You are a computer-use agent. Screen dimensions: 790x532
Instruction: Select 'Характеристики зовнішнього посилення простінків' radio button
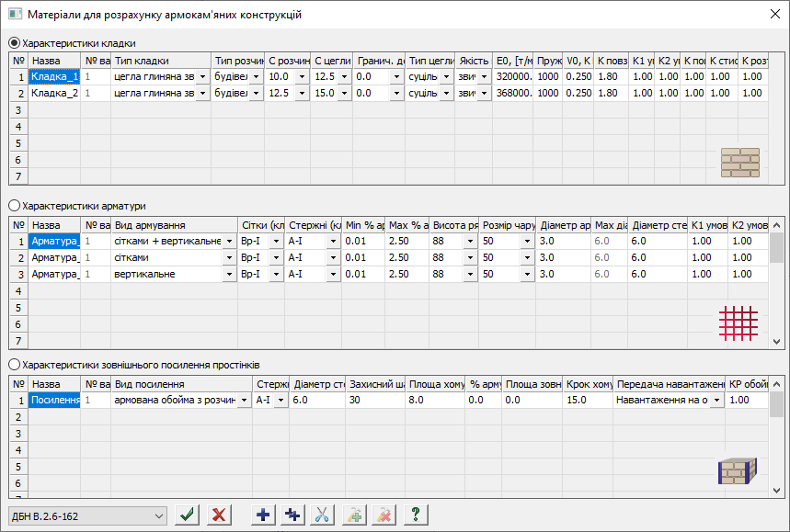14,365
